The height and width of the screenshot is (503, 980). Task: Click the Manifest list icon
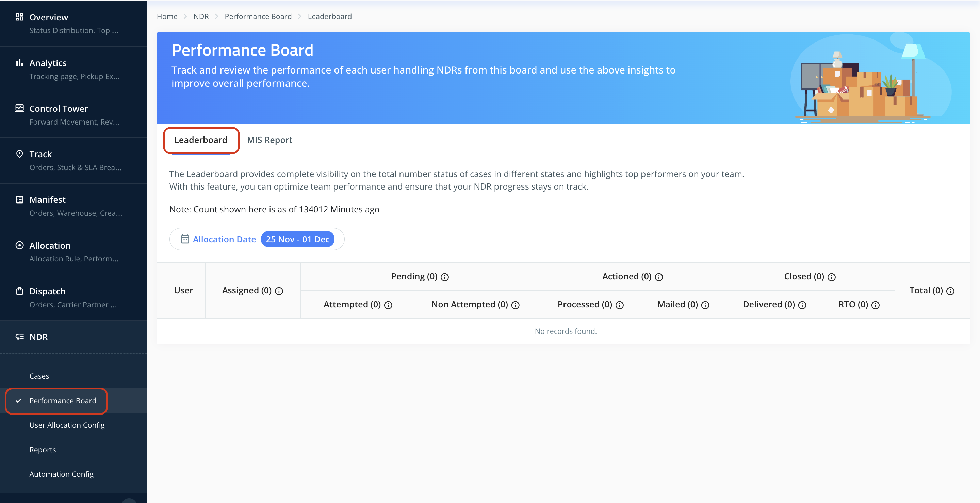coord(19,199)
